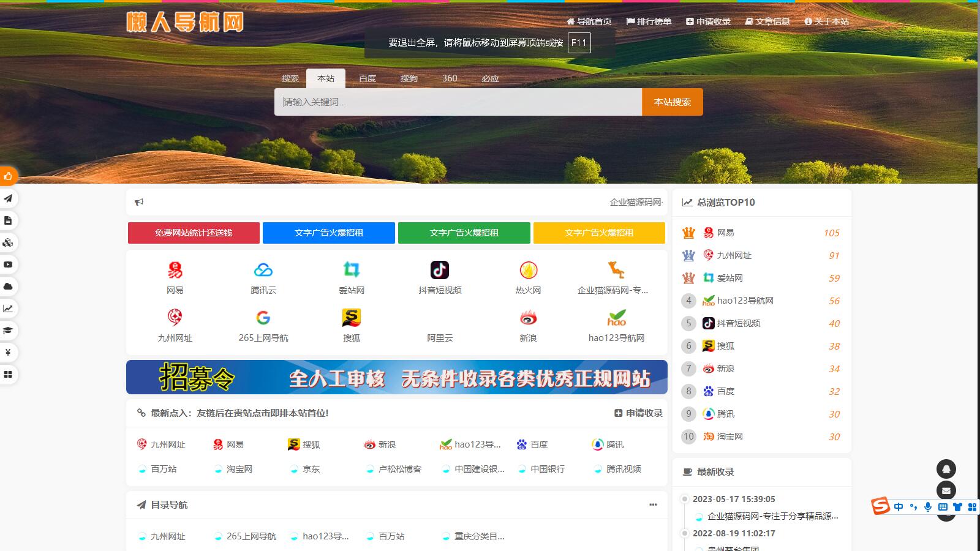Click the 2023-05-17 15:39:05 timestamp
This screenshot has width=980, height=551.
click(734, 499)
